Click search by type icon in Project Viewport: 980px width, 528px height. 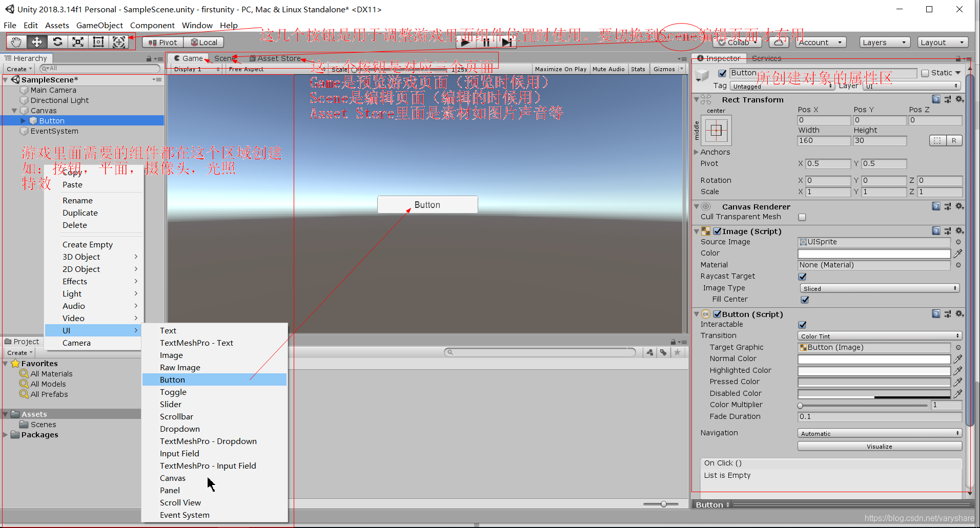click(x=650, y=352)
